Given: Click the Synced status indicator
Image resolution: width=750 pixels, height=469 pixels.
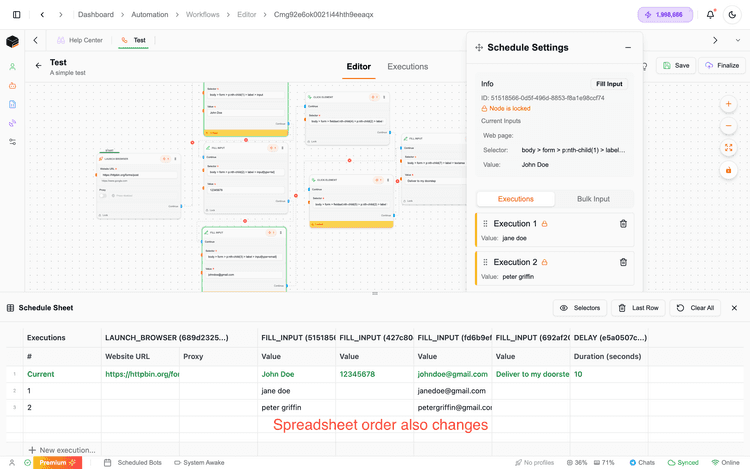Looking at the screenshot, I should point(683,462).
